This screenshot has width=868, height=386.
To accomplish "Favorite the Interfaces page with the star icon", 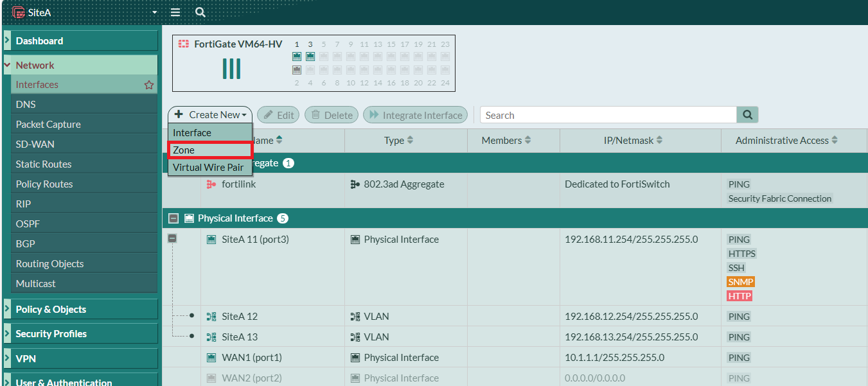I will [x=149, y=85].
